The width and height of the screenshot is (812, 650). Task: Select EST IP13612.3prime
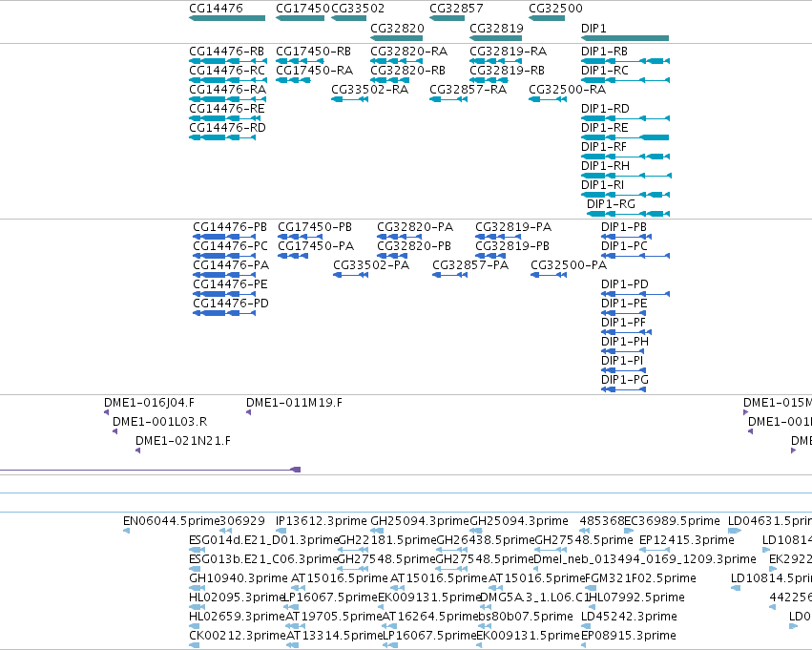coord(281,531)
